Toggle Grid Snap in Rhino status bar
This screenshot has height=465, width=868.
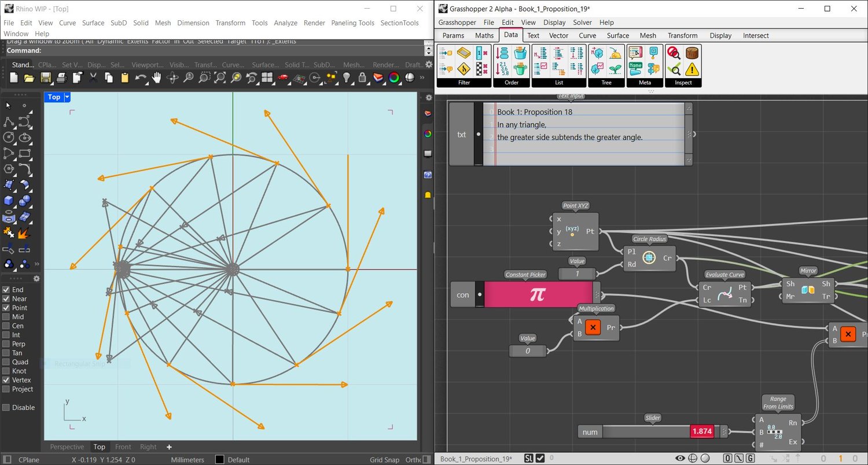pos(385,460)
